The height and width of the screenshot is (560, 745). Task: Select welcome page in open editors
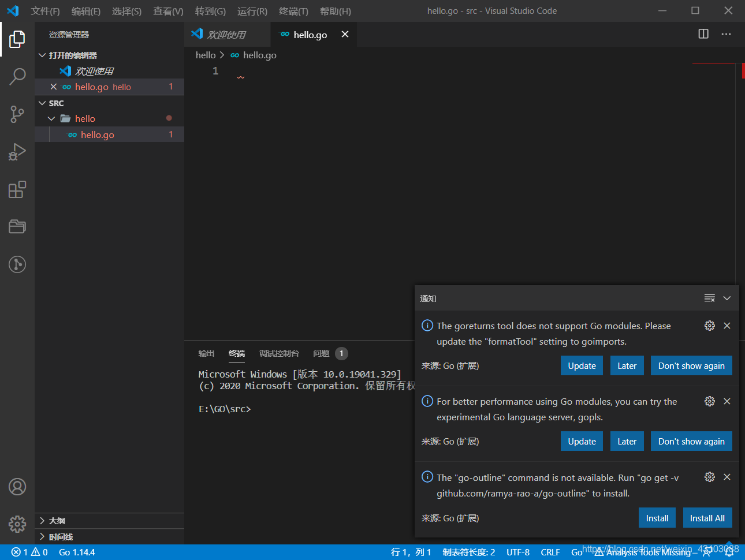point(109,71)
